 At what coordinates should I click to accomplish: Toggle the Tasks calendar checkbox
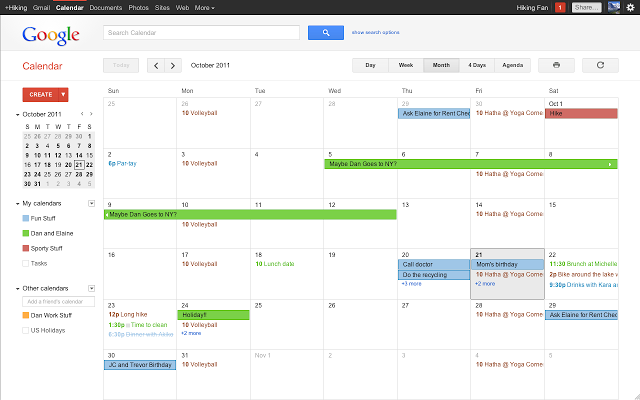[x=26, y=263]
